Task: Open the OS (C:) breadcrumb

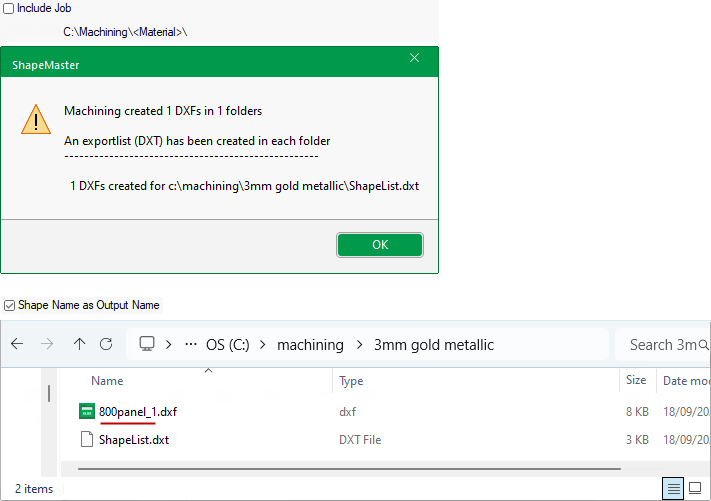Action: click(x=228, y=345)
